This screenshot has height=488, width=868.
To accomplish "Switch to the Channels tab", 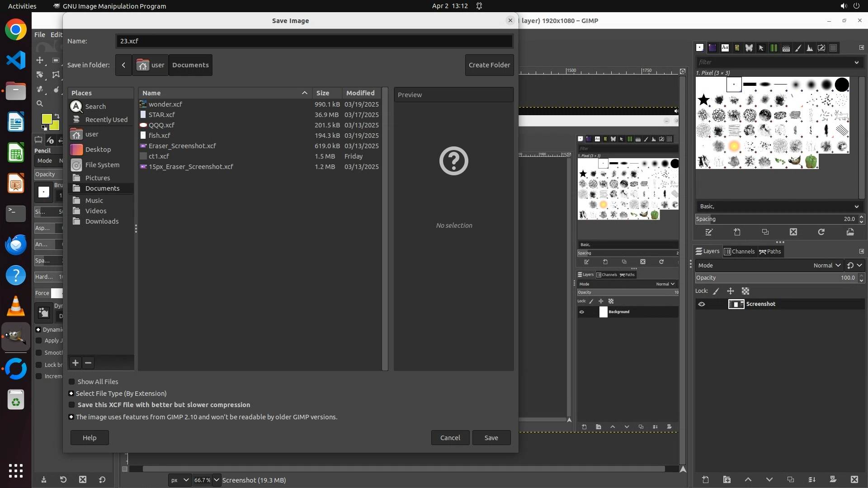I will tap(739, 251).
